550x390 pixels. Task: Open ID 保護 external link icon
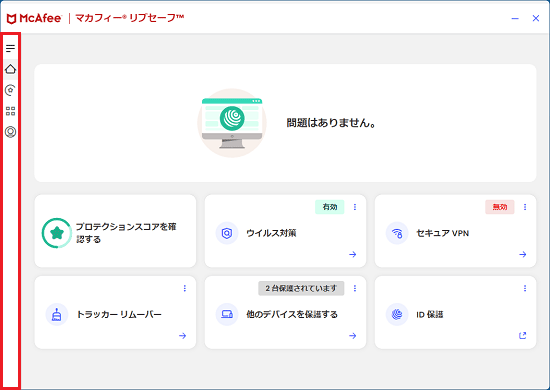click(x=523, y=335)
